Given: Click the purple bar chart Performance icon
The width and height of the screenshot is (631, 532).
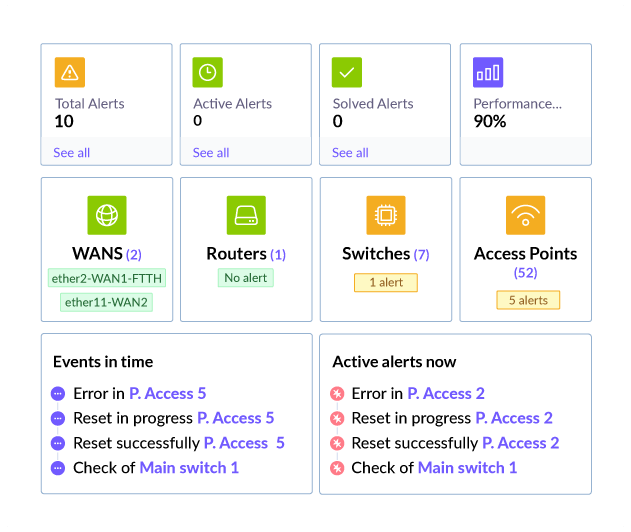Looking at the screenshot, I should [488, 72].
